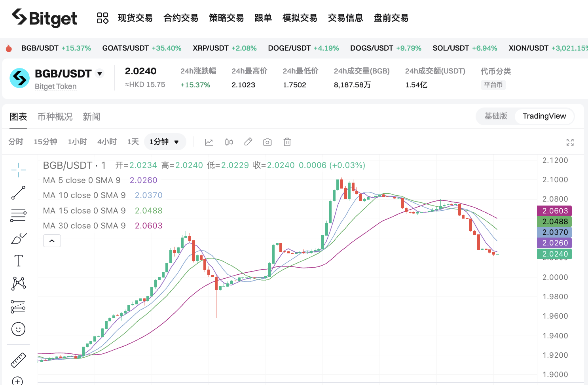Click the 2.0240 current price label
588x385 pixels.
(554, 254)
